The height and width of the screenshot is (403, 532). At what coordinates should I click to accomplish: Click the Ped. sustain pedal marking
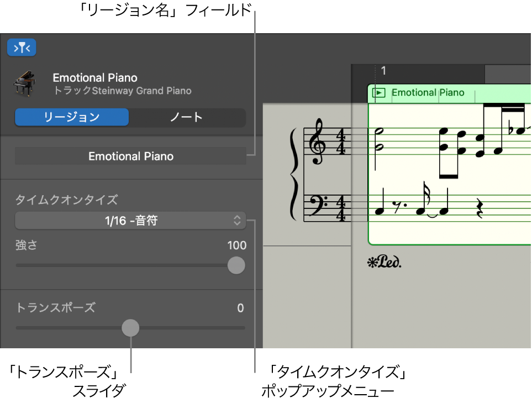tap(384, 261)
